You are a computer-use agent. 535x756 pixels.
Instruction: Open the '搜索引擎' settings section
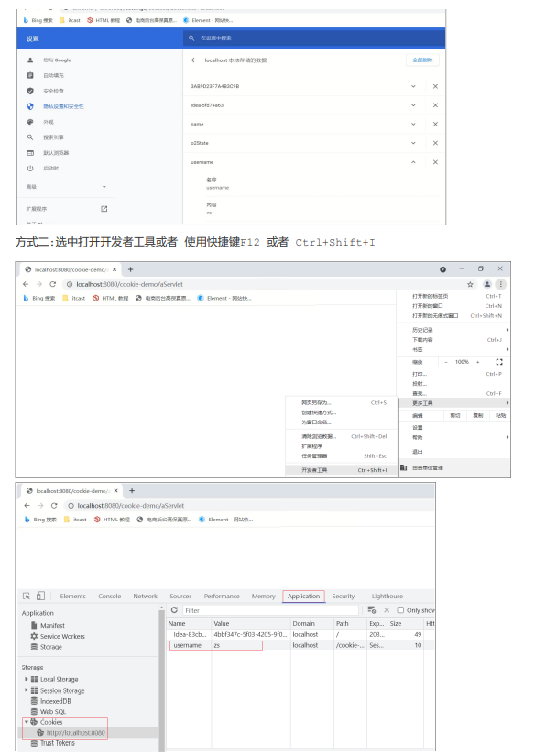click(x=53, y=137)
